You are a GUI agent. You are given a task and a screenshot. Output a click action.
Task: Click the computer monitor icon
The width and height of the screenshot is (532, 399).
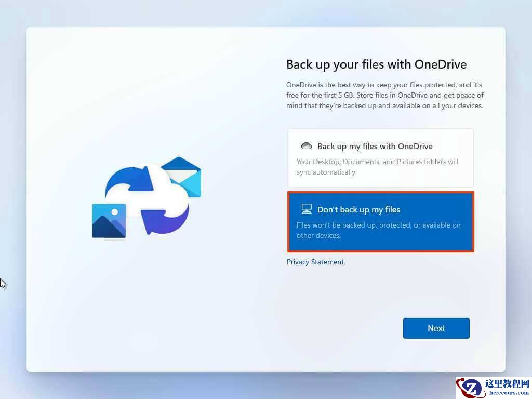(307, 209)
